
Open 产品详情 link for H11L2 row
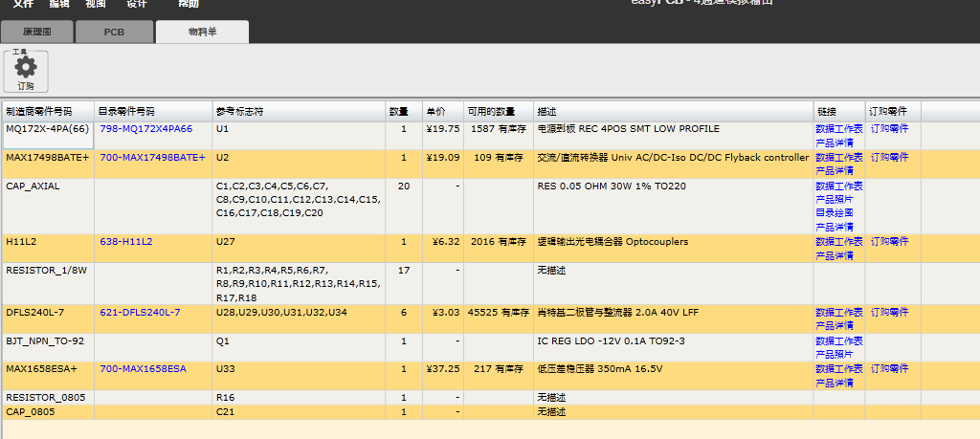tap(835, 256)
